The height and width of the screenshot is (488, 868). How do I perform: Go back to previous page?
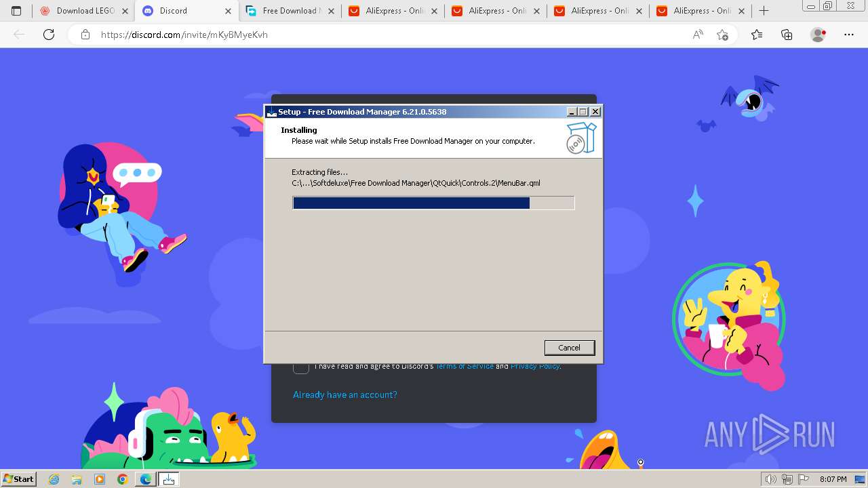pyautogui.click(x=19, y=35)
